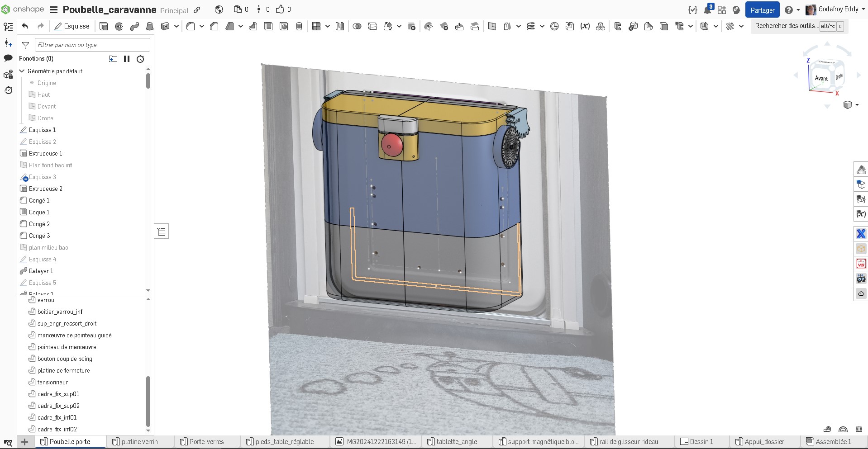Click the rollback timer icon beside Fonctions
The image size is (868, 449).
[x=140, y=59]
